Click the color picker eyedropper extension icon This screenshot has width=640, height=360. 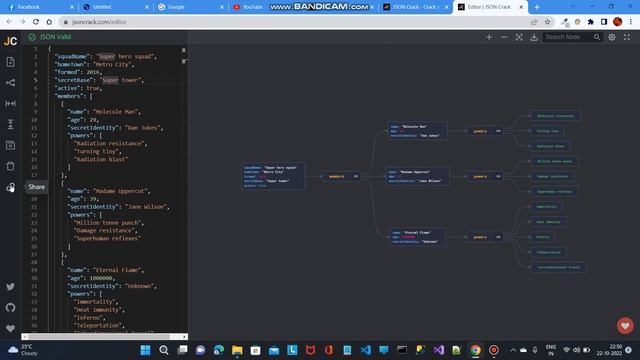coord(564,22)
